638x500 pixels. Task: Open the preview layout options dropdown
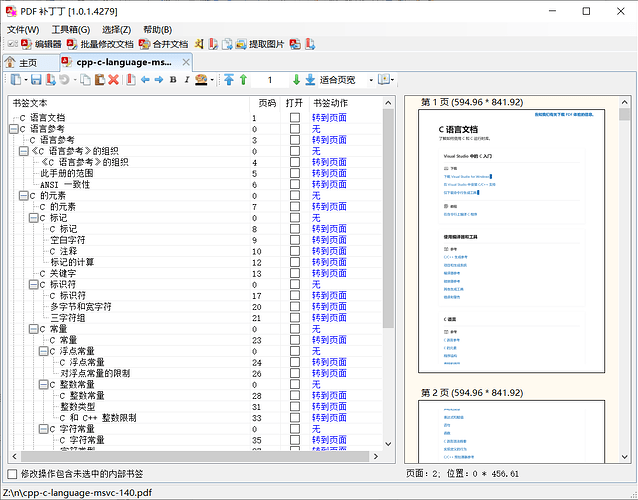click(x=392, y=80)
